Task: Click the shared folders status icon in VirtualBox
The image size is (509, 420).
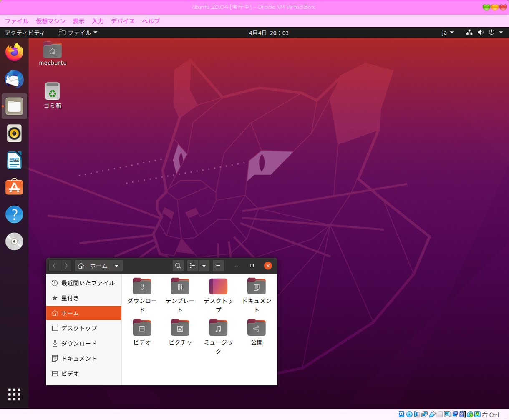Action: [x=440, y=414]
